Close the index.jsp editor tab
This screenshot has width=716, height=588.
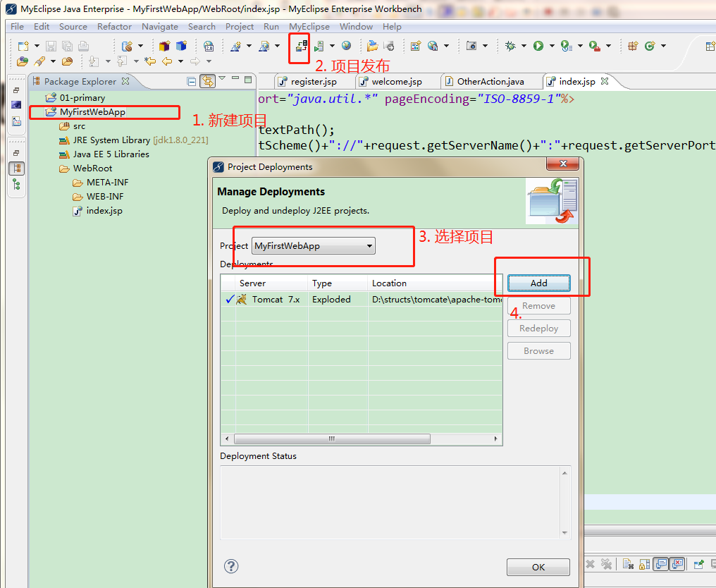pyautogui.click(x=605, y=81)
